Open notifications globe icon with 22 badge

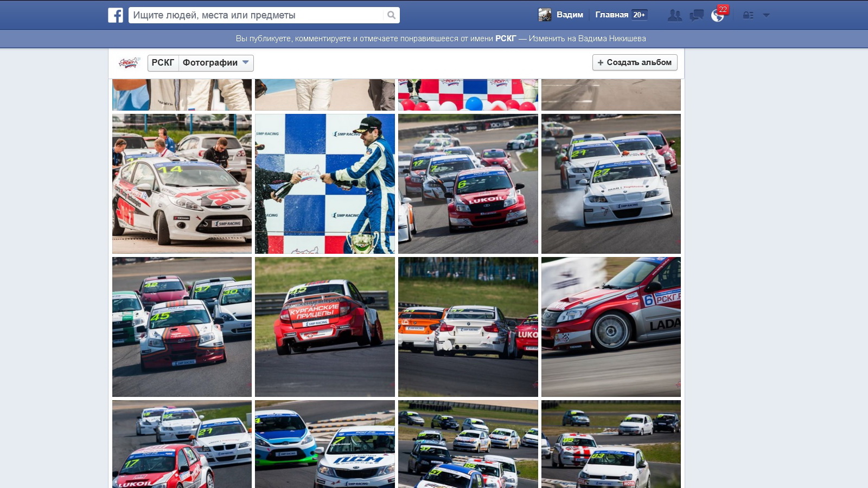coord(718,15)
